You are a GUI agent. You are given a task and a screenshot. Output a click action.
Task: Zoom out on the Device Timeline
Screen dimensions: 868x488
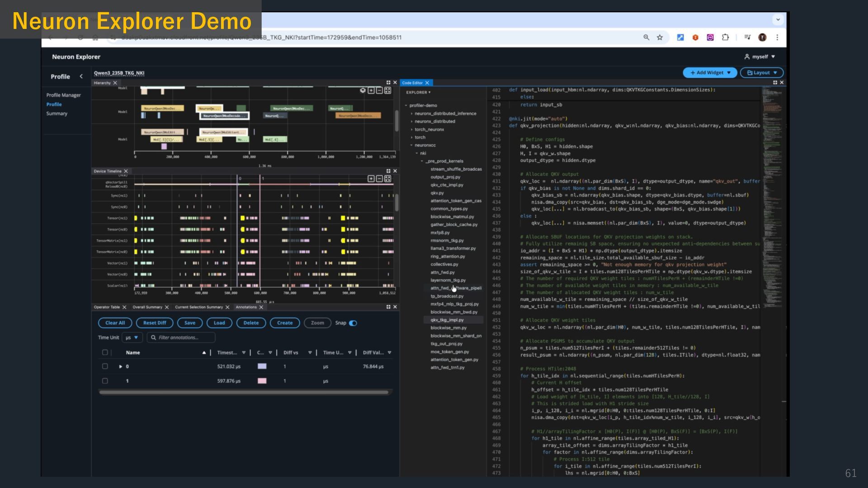pos(379,179)
